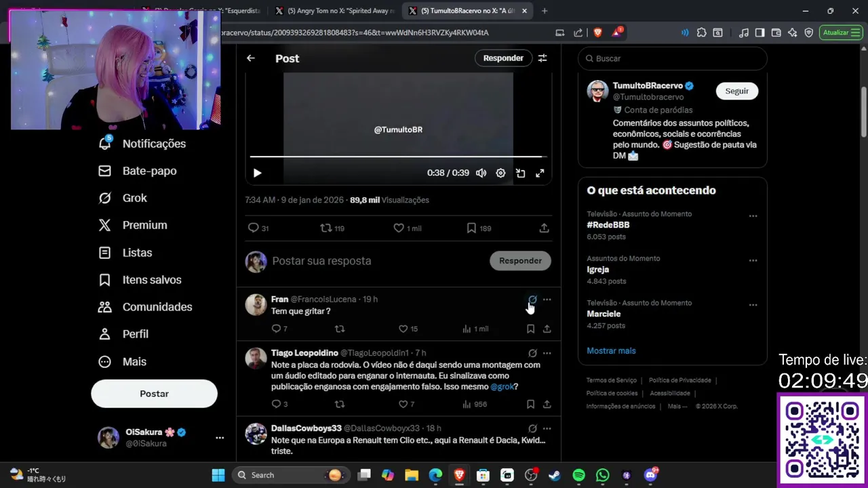The width and height of the screenshot is (868, 488).
Task: Click the @grok mention link
Action: (502, 387)
